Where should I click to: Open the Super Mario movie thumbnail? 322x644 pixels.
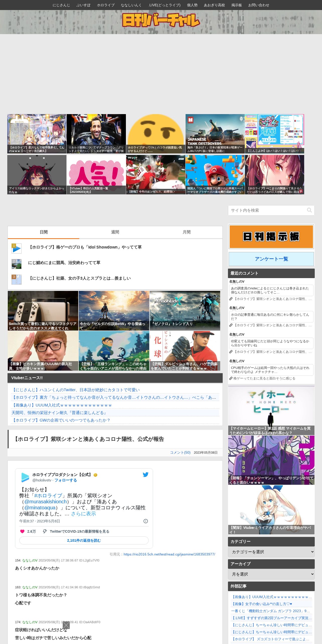click(x=215, y=175)
